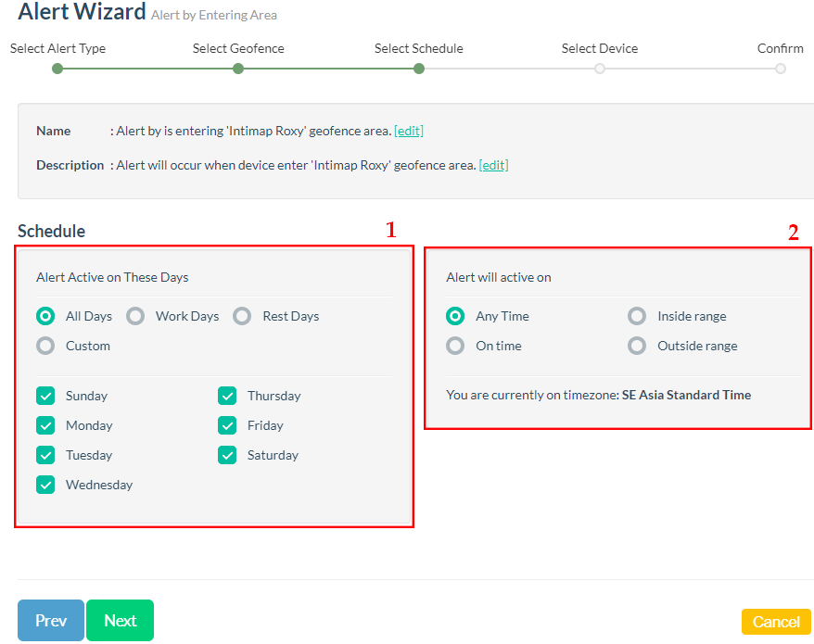Uncheck the Sunday checkbox
Viewport: 814px width, 644px height.
pos(45,396)
